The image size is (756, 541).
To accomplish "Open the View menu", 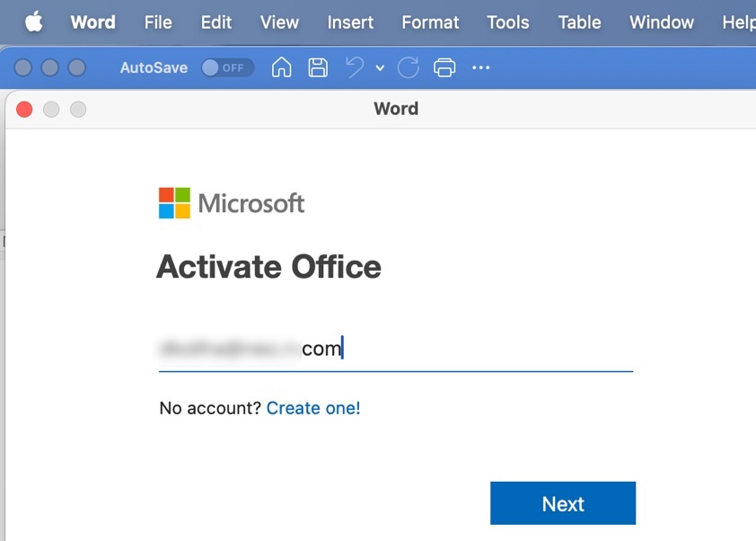I will [x=279, y=22].
